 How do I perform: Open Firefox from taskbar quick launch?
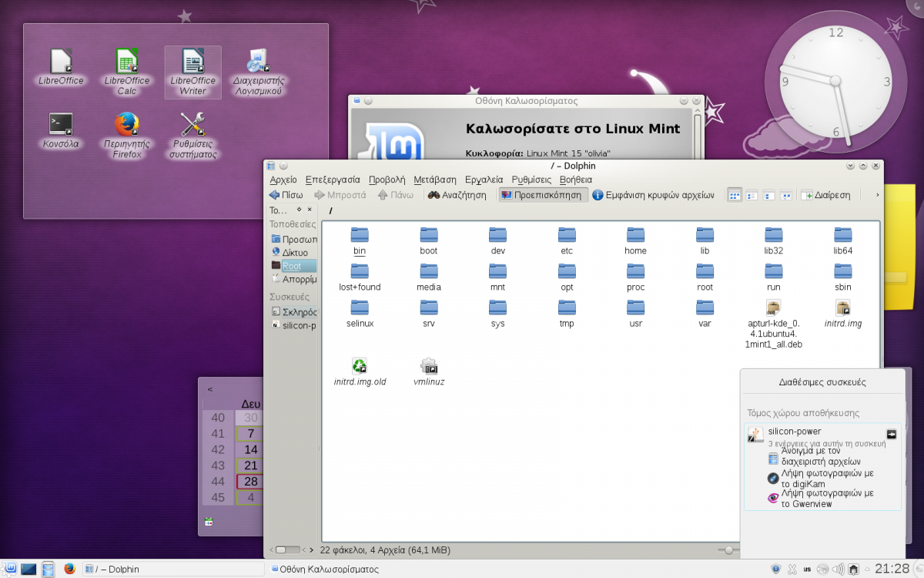(69, 569)
